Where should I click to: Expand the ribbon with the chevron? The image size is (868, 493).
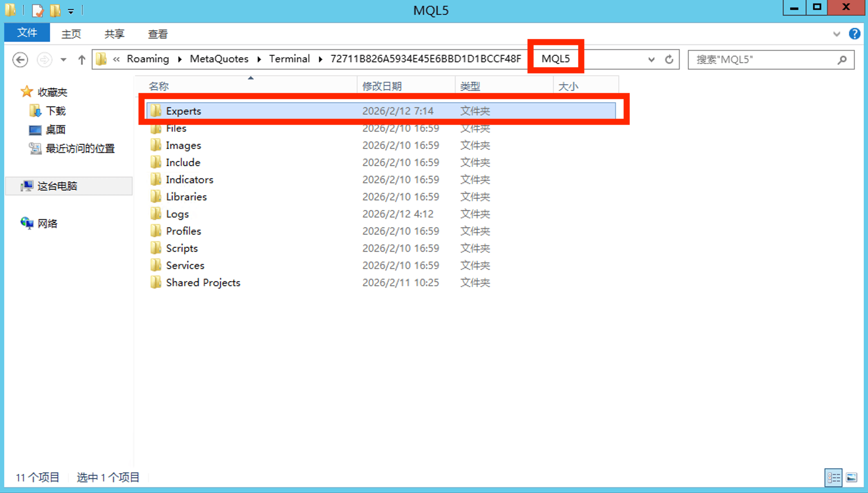[x=837, y=34]
